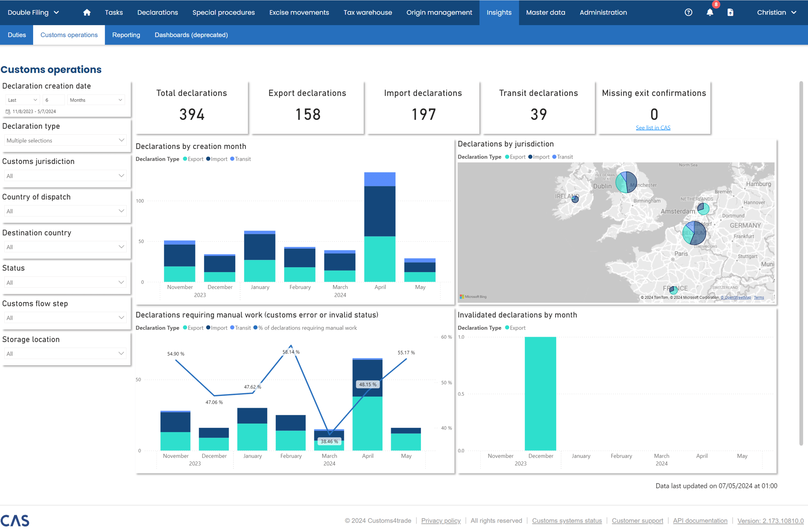This screenshot has height=532, width=808.
Task: Click the 11/8/2023 - 5/7/2024 date range text
Action: [34, 112]
